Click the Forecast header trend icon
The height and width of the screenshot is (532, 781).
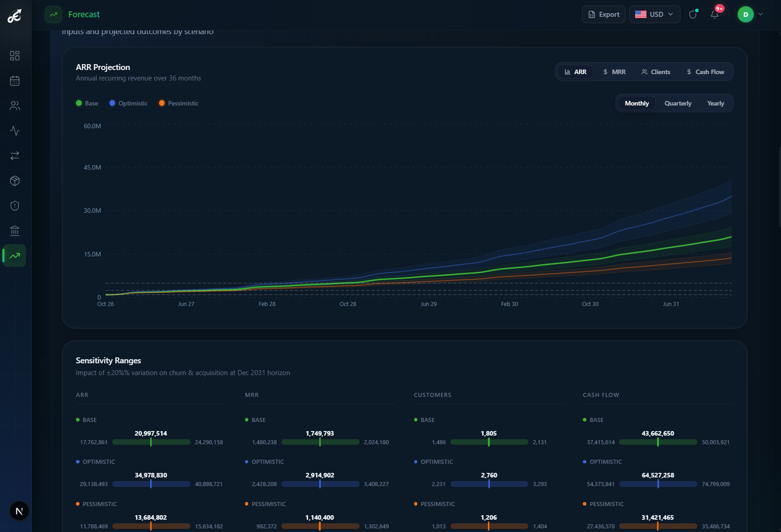click(x=53, y=15)
